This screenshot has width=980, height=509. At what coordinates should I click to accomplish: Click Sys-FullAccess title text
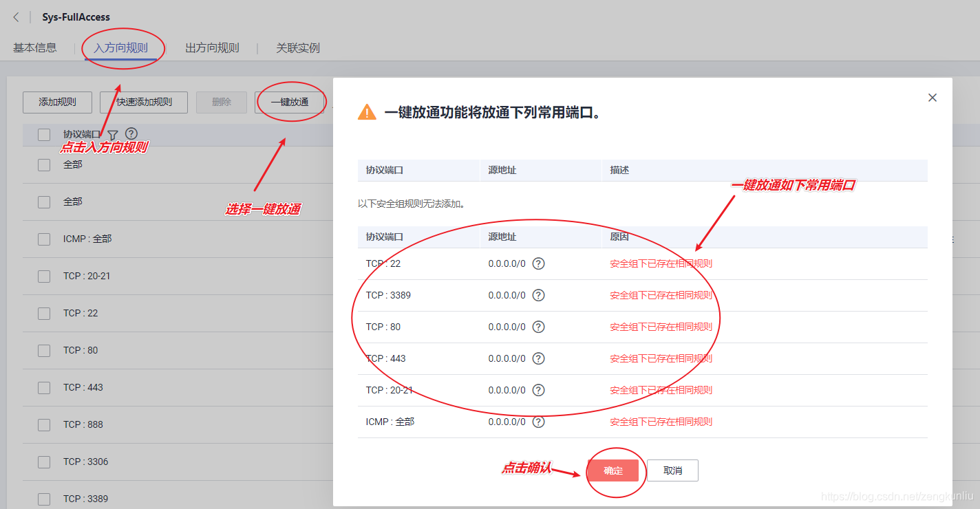(x=76, y=17)
